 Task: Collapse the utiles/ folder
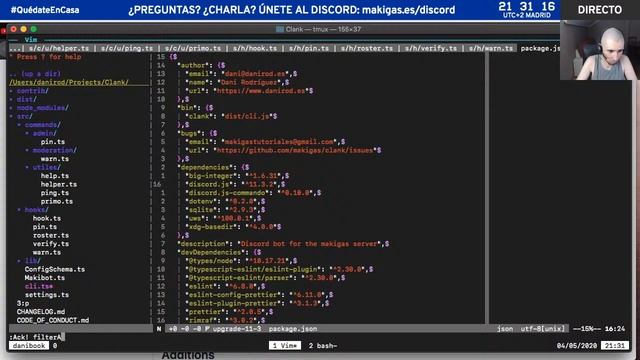[47, 167]
